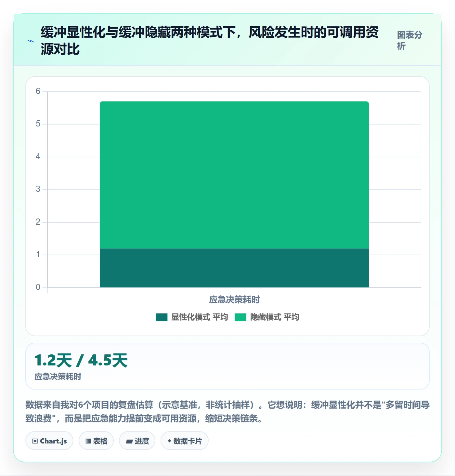Select the 数据卡片 tag chip
The height and width of the screenshot is (476, 455).
click(185, 441)
